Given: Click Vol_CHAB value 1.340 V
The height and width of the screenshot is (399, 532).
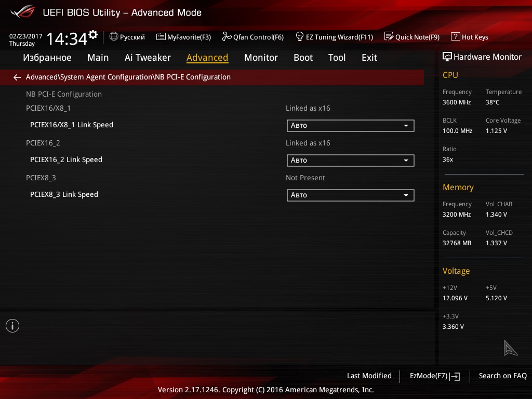Looking at the screenshot, I should tap(496, 215).
